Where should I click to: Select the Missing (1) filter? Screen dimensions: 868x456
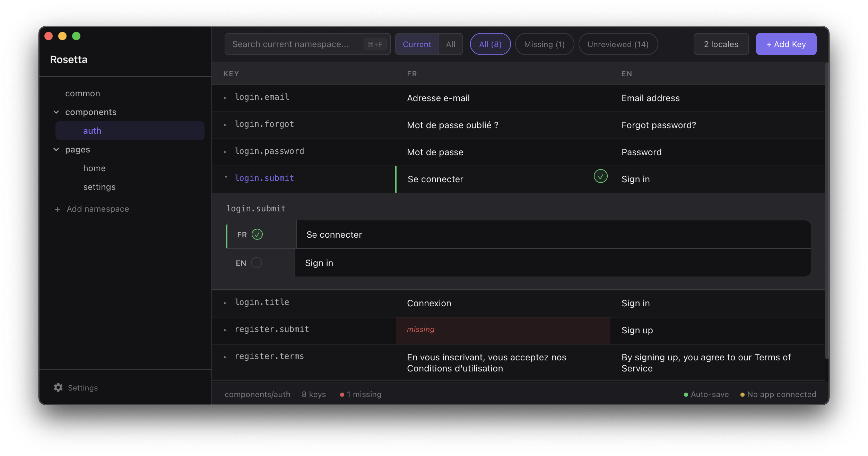pyautogui.click(x=544, y=44)
